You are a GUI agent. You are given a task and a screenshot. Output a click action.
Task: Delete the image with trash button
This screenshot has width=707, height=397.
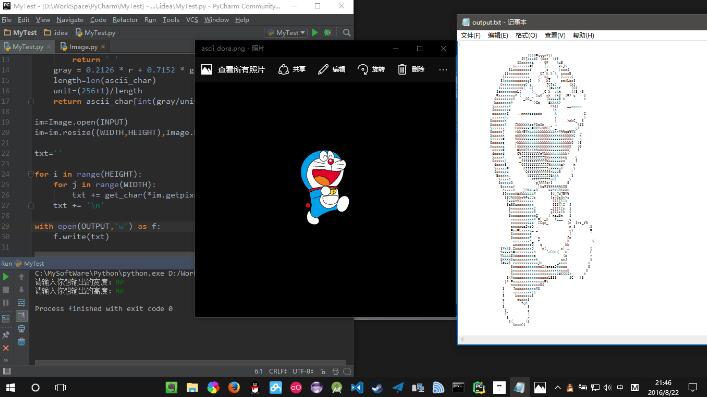pos(411,69)
